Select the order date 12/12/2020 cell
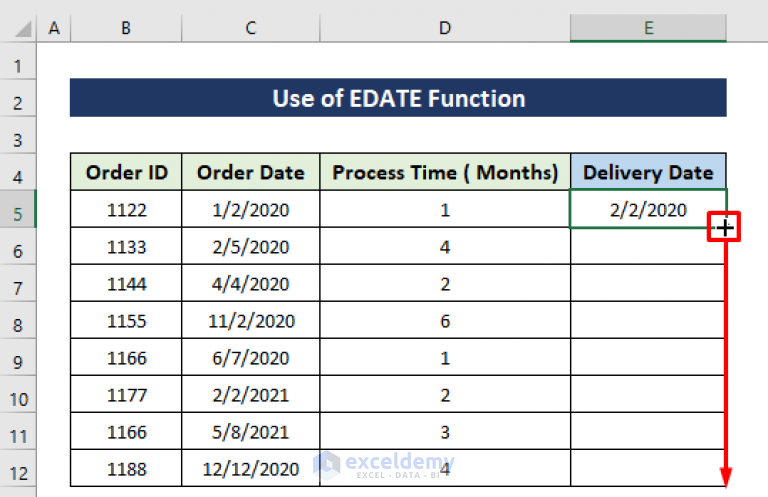The image size is (768, 497). coord(250,469)
